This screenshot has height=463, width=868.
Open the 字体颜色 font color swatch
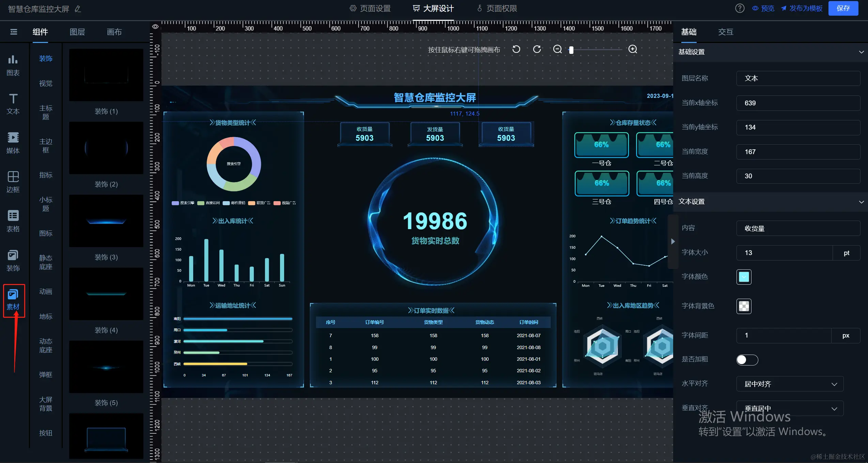(x=744, y=277)
